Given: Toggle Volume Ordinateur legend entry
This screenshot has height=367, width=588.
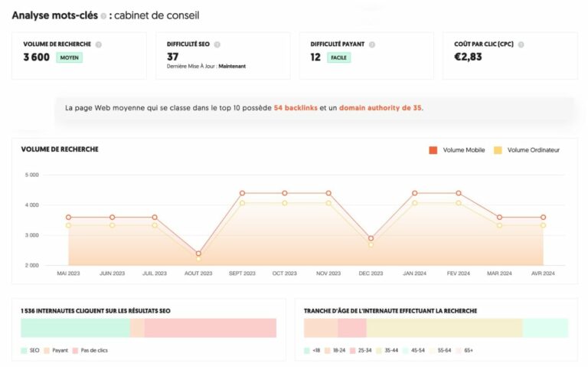Looking at the screenshot, I should click(x=527, y=150).
